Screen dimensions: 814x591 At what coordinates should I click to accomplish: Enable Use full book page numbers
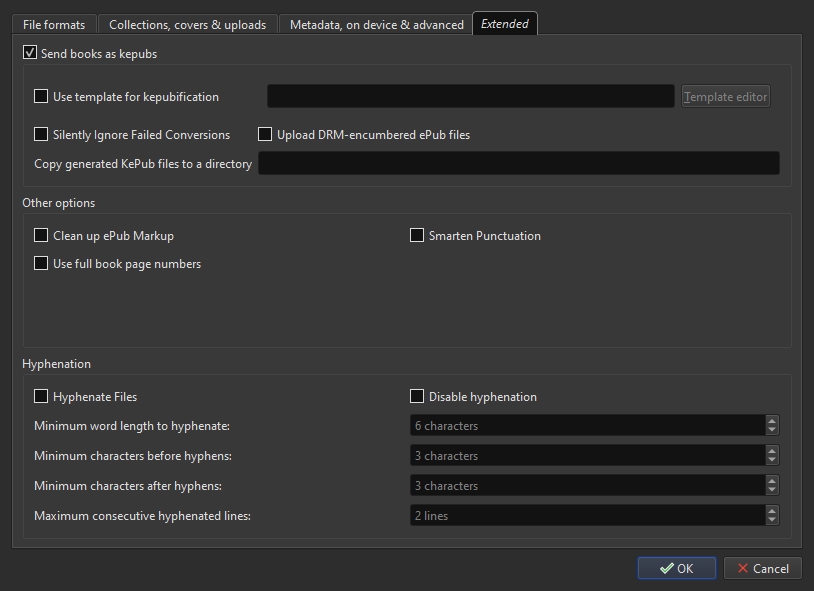click(x=41, y=264)
